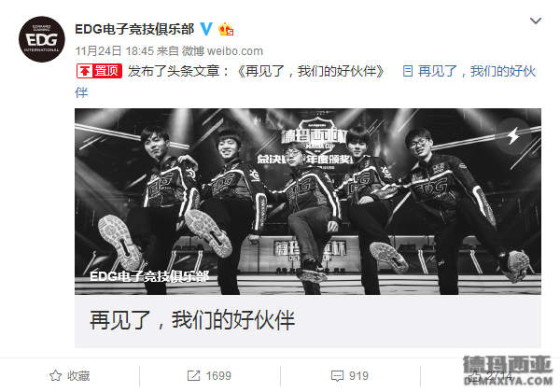
Task: Click the repost share icon
Action: pos(193,375)
